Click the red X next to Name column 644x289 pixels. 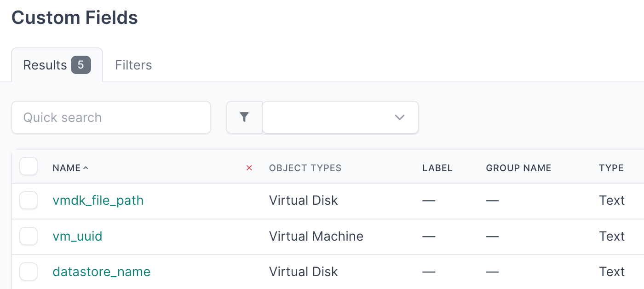coord(249,168)
